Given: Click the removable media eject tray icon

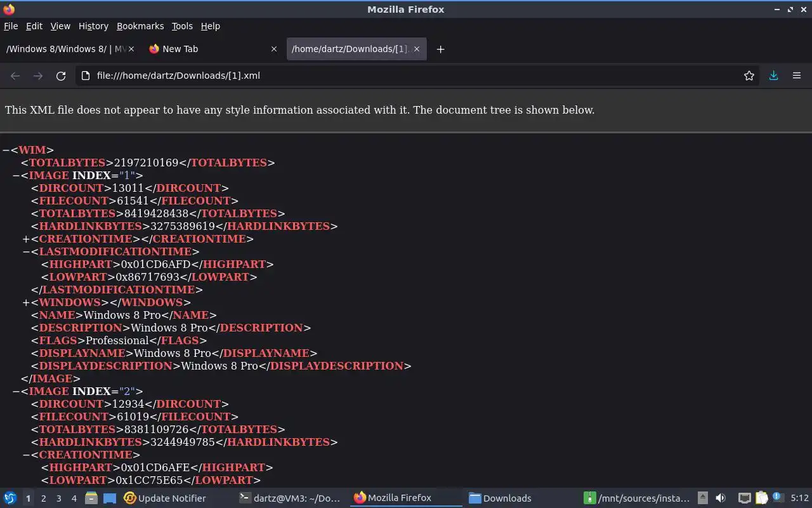Looking at the screenshot, I should click(x=703, y=498).
